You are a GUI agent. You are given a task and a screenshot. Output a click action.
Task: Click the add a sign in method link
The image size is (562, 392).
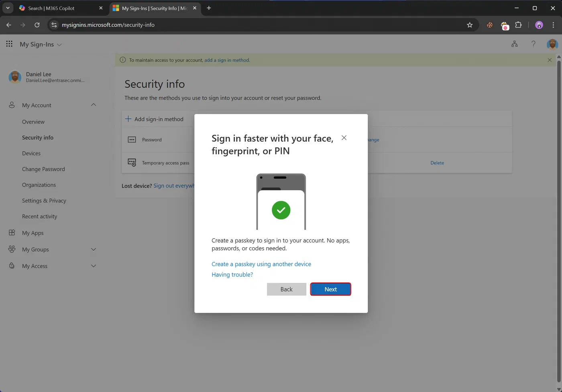[x=227, y=60]
